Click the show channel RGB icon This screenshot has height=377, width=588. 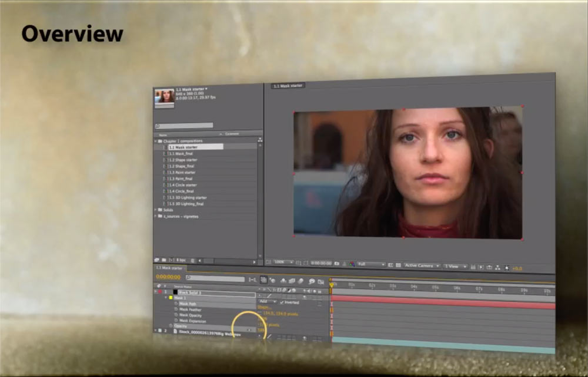coord(352,264)
